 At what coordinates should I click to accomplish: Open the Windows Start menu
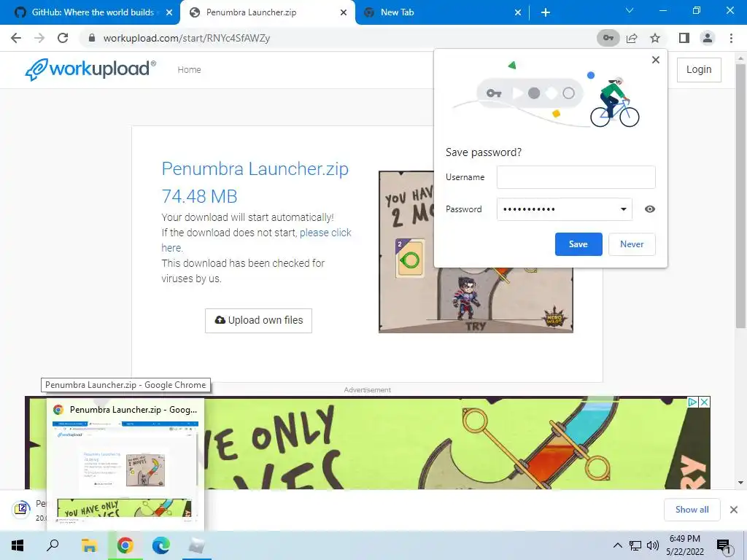(18, 545)
